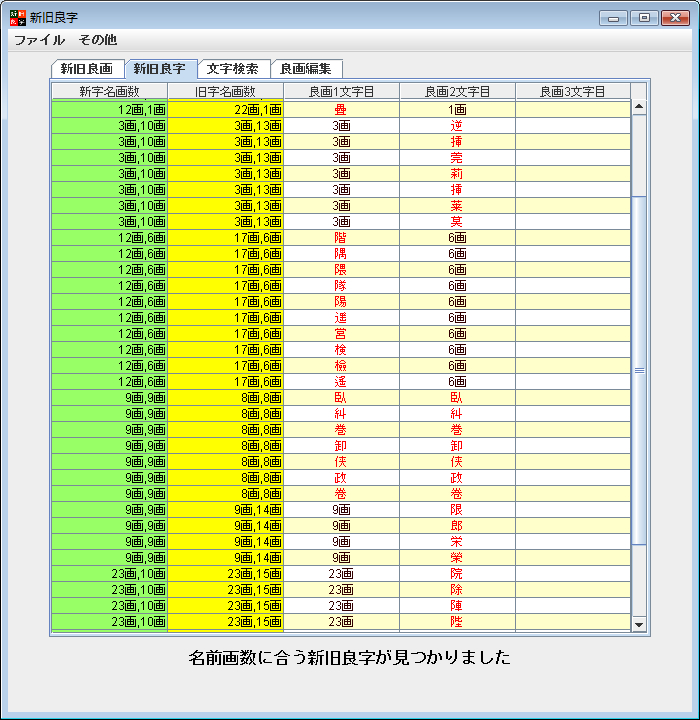700x720 pixels.
Task: Select the red 陽 character cell
Action: [341, 302]
